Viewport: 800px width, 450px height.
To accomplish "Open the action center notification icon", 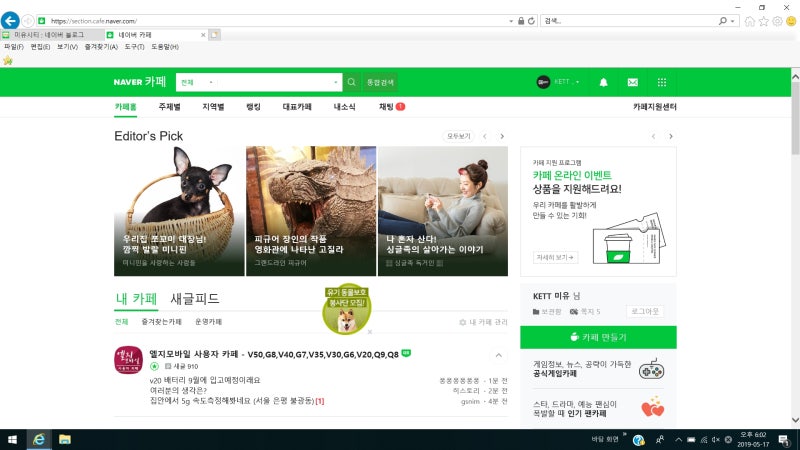I will coord(785,440).
